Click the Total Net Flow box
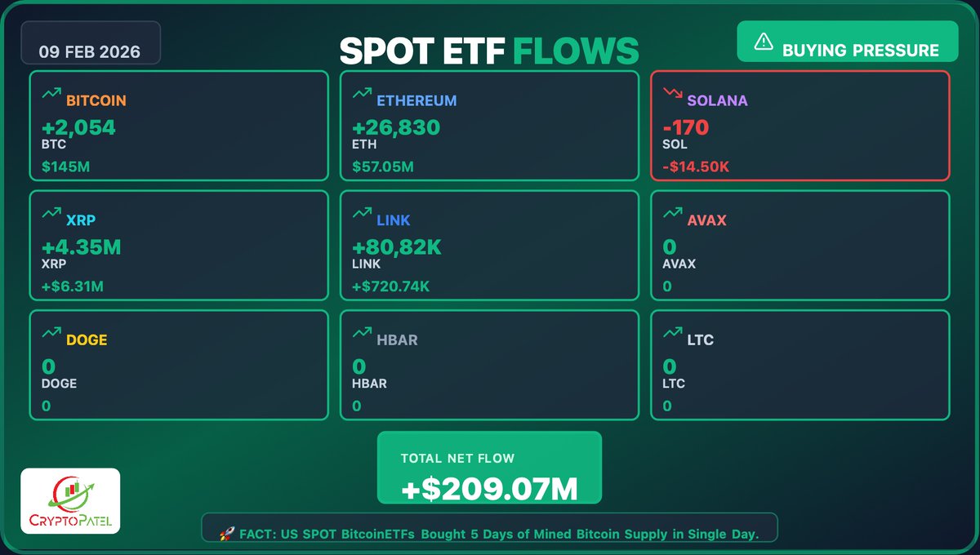 click(489, 468)
